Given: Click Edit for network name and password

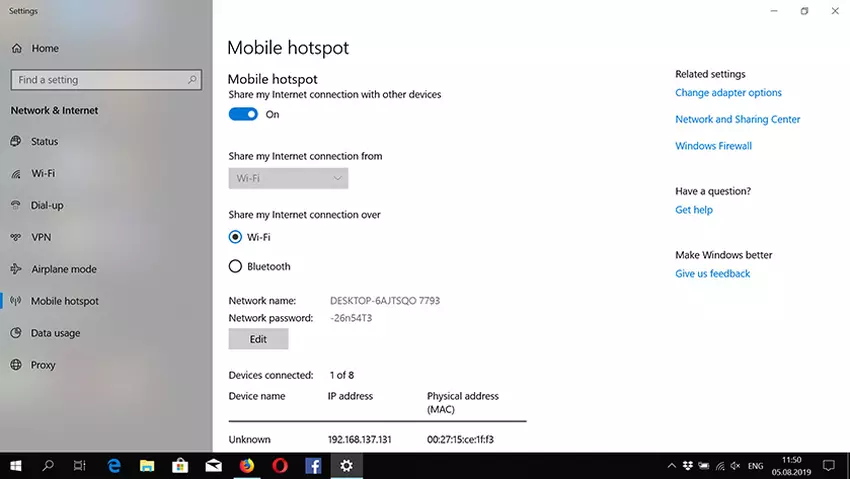Looking at the screenshot, I should [258, 339].
